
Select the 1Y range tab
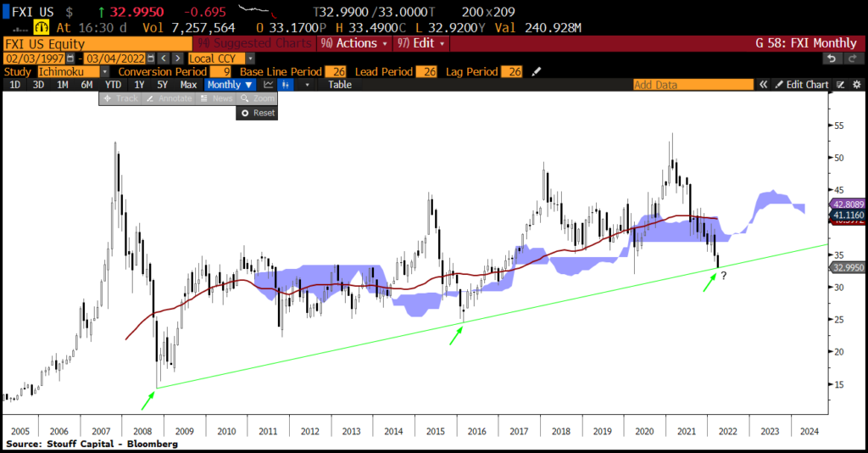[x=139, y=85]
